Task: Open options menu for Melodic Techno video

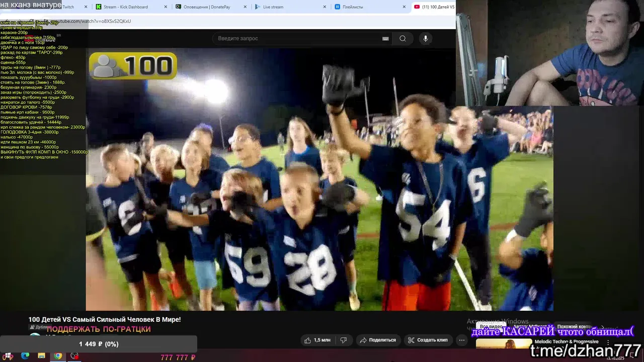Action: (608, 342)
